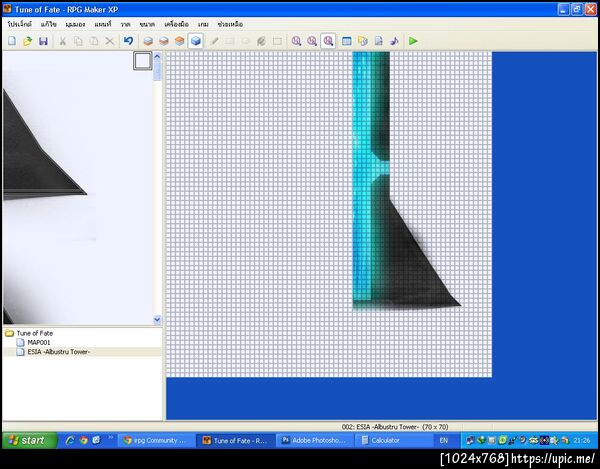Choose the Select region tool

coord(277,41)
